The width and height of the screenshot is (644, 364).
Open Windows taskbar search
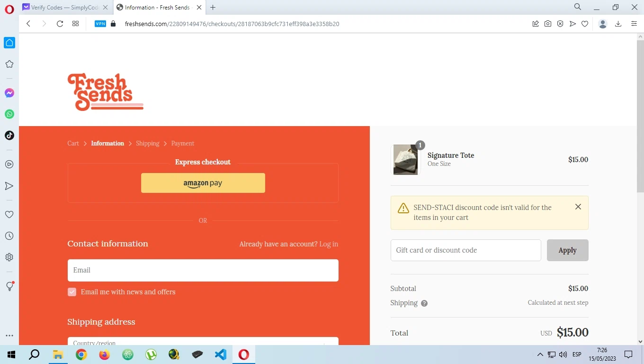point(34,355)
